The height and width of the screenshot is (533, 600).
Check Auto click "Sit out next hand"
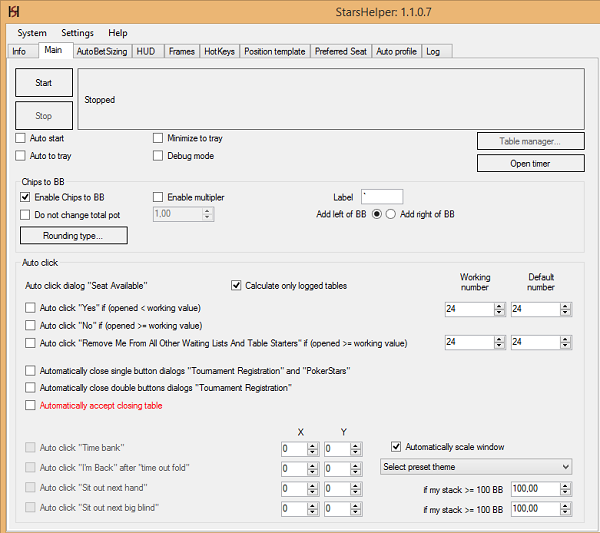[30, 487]
